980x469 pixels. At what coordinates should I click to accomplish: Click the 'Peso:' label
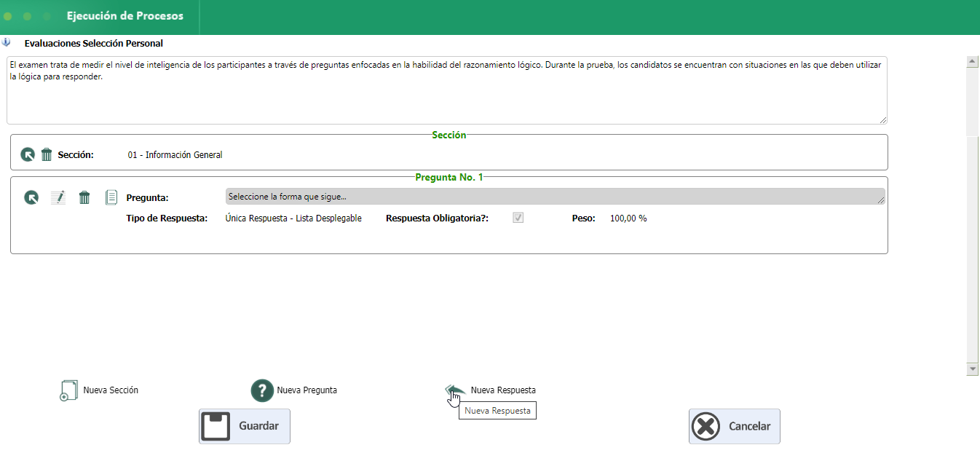pyautogui.click(x=584, y=218)
